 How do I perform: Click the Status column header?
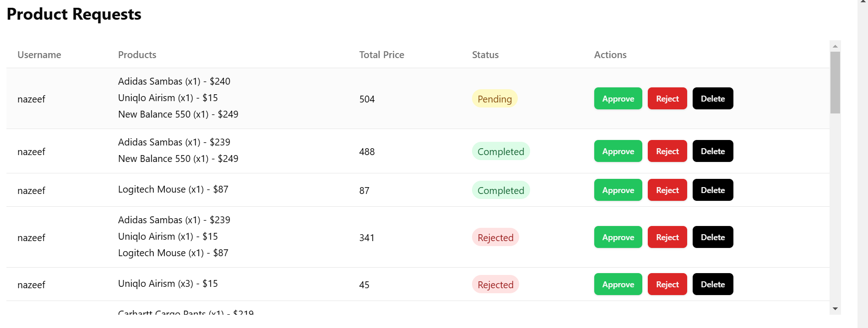(x=485, y=55)
